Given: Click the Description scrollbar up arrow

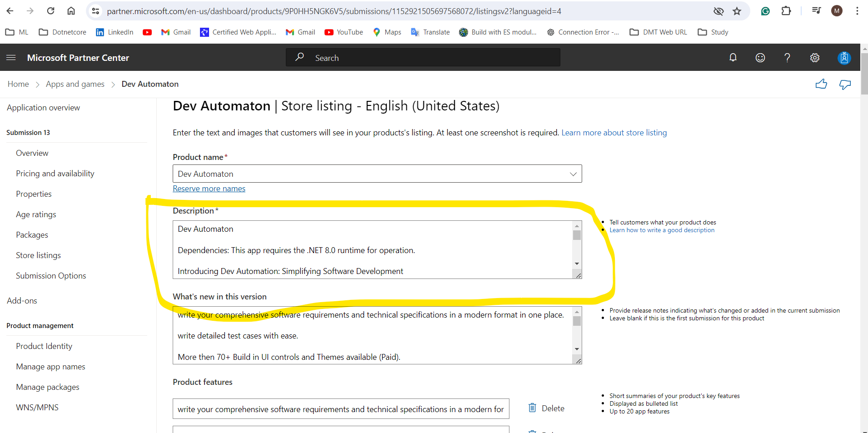Looking at the screenshot, I should (577, 226).
